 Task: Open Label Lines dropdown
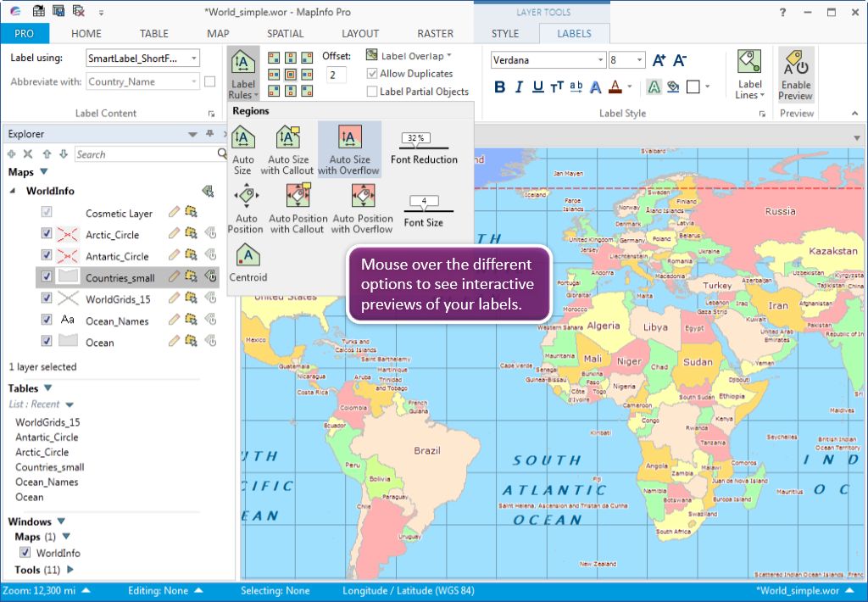(x=749, y=75)
